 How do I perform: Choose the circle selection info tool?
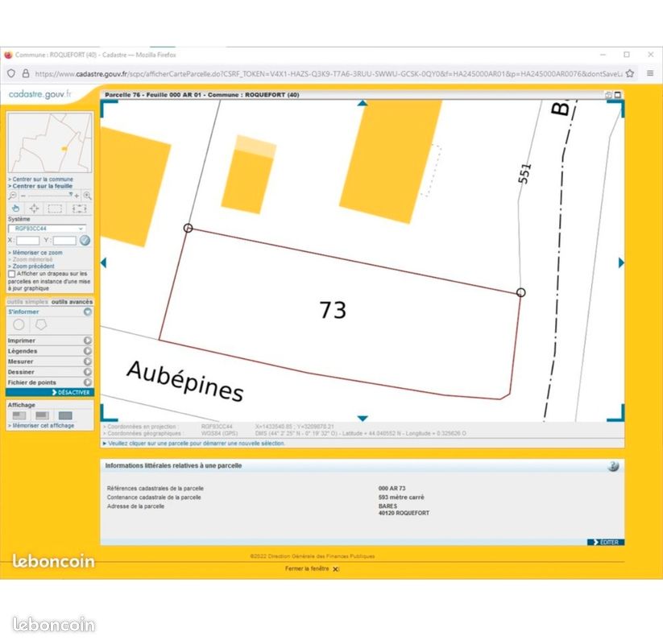(x=19, y=324)
